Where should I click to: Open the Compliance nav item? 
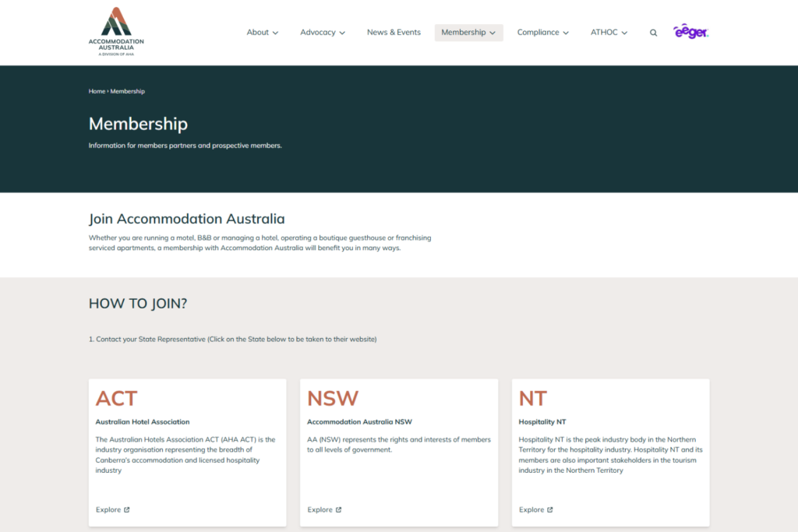click(x=538, y=32)
